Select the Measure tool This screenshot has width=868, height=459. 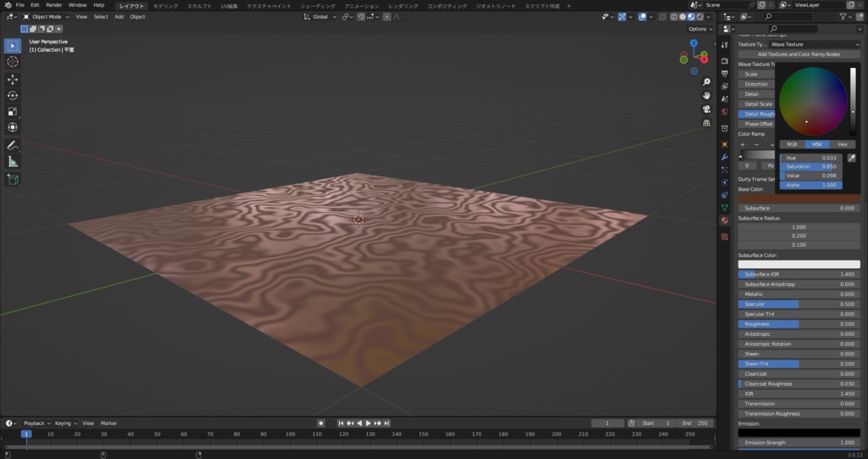[12, 161]
